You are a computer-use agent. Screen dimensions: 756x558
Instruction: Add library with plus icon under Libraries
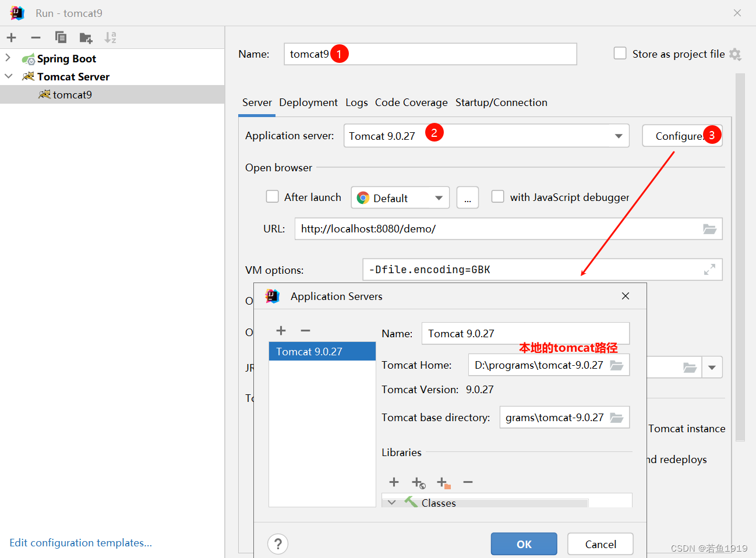click(x=394, y=482)
